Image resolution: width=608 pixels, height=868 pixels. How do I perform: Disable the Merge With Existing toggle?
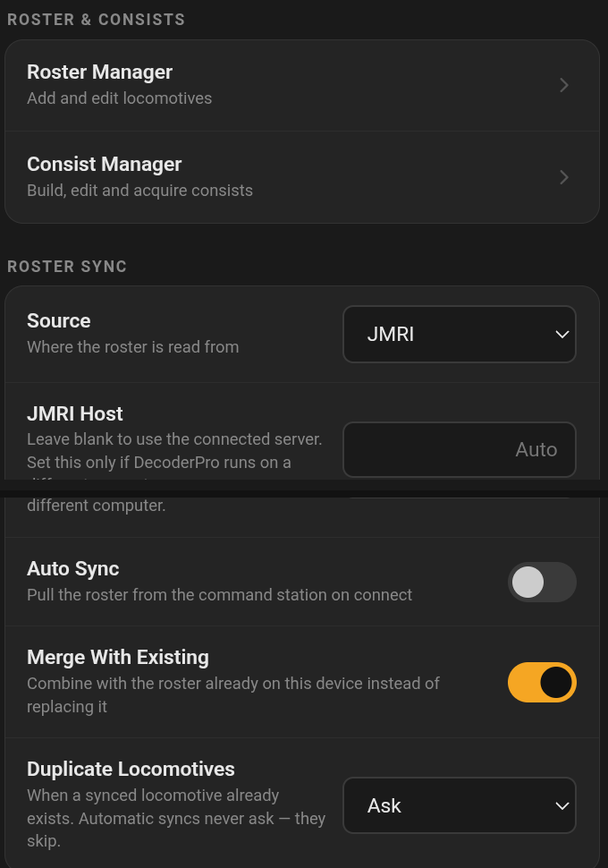click(x=542, y=682)
